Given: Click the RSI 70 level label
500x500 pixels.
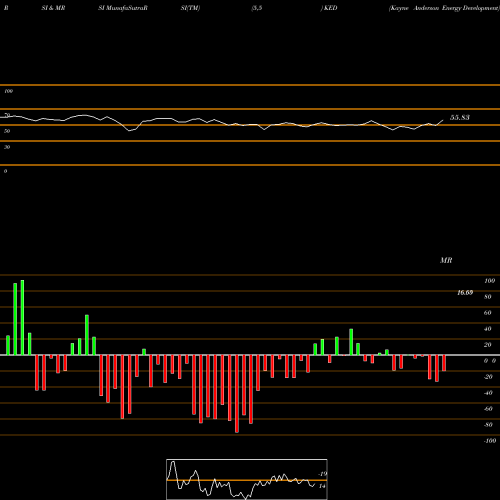Looking at the screenshot, I should [7, 115].
